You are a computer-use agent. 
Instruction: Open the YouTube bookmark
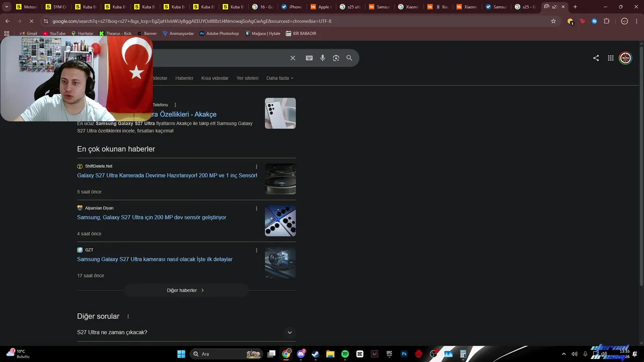pos(54,33)
